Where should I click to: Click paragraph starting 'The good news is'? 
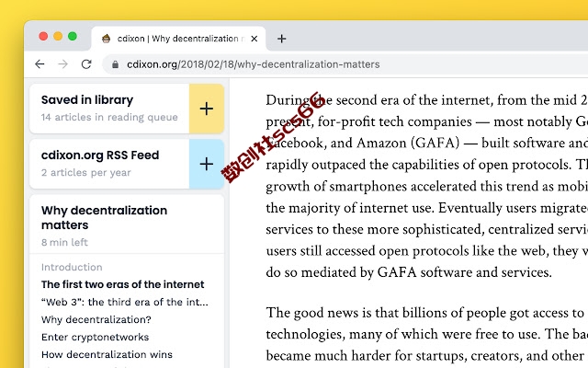(x=426, y=334)
